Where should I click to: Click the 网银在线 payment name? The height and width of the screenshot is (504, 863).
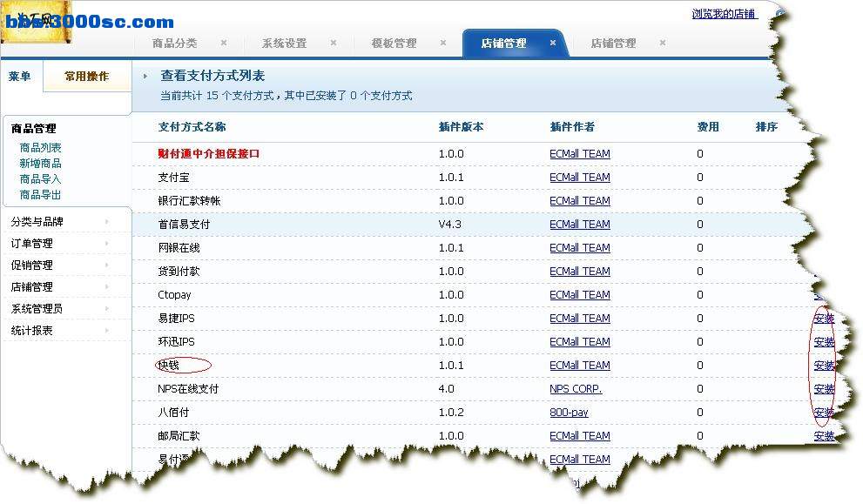(179, 248)
